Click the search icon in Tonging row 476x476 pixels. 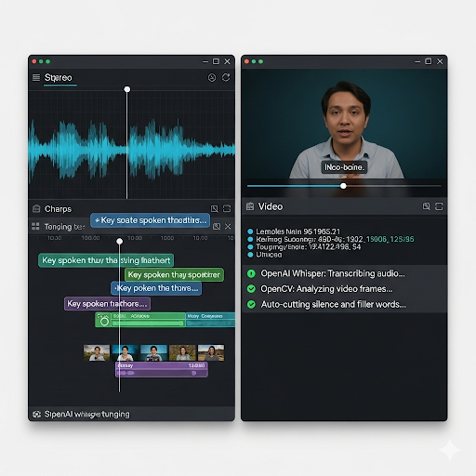(x=217, y=227)
